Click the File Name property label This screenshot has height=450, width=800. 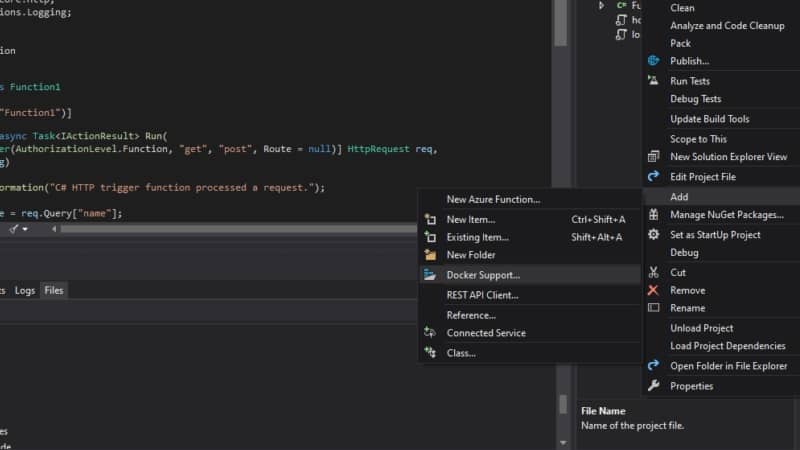click(603, 411)
